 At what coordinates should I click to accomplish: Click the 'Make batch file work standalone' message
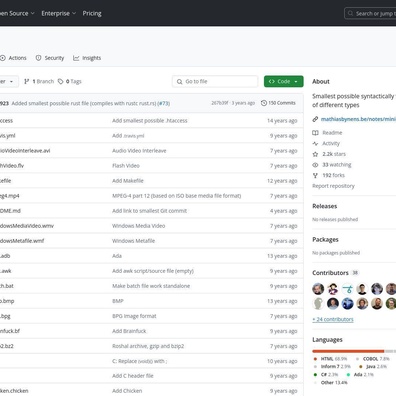tap(151, 286)
